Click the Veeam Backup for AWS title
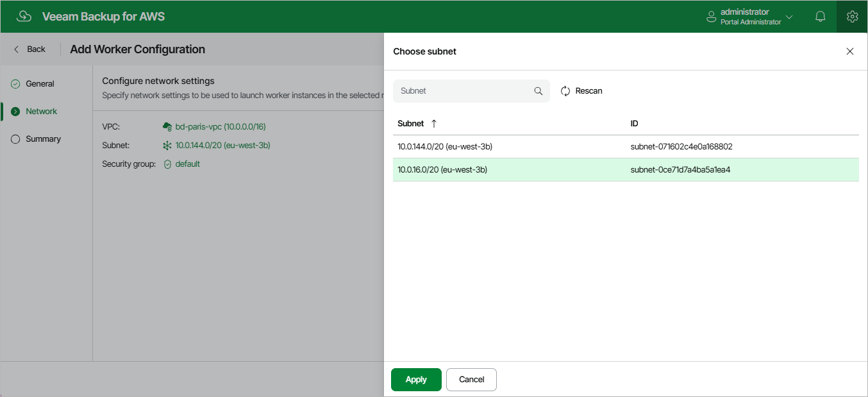This screenshot has height=397, width=868. click(x=103, y=17)
